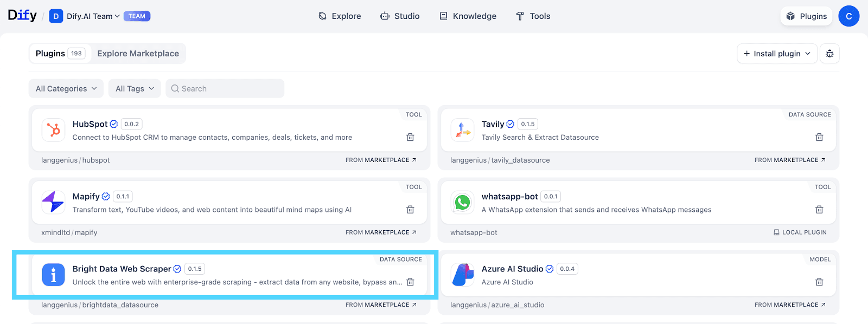Delete Bright Data Web Scraper plugin
The image size is (868, 324).
410,282
